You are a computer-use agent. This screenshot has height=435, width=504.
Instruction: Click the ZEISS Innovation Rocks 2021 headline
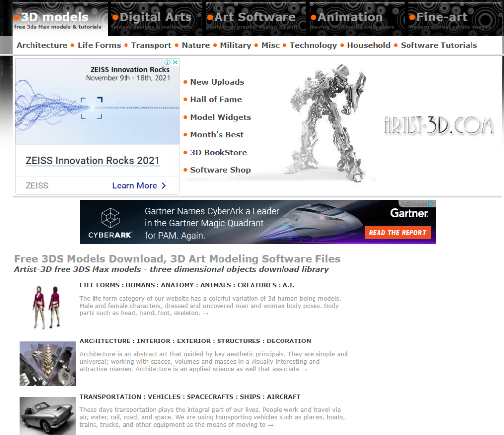[x=93, y=160]
